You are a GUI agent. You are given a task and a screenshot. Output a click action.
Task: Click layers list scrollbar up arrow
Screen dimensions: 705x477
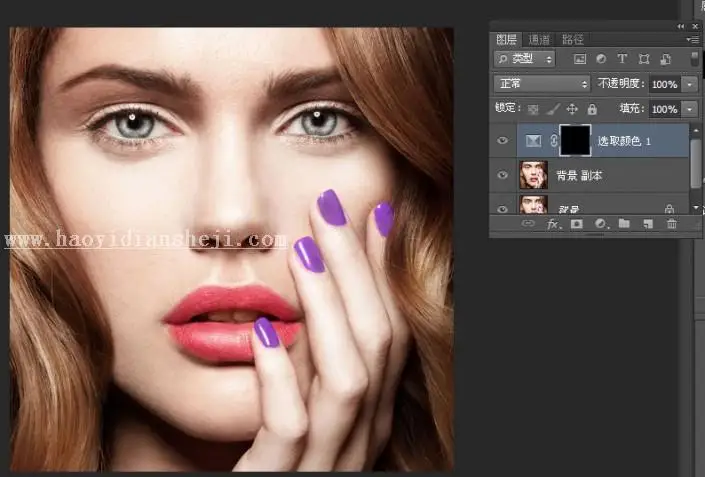696,130
